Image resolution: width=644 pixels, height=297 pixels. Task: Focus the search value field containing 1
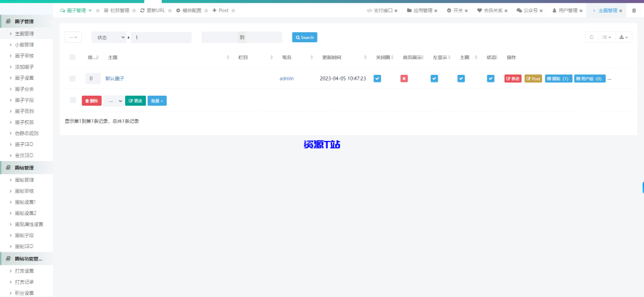click(x=161, y=37)
